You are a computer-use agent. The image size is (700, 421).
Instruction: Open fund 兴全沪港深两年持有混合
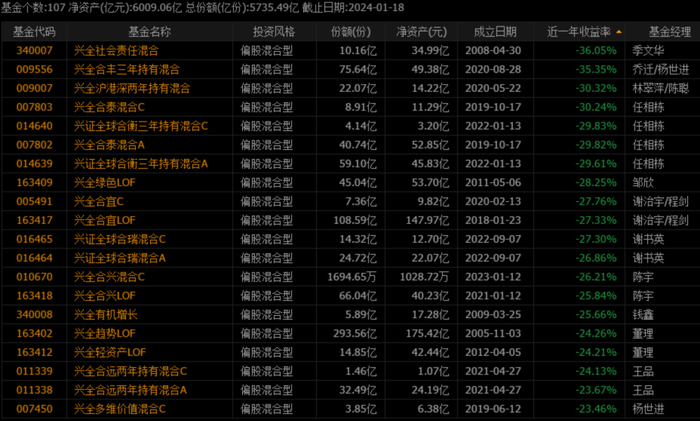pos(132,88)
